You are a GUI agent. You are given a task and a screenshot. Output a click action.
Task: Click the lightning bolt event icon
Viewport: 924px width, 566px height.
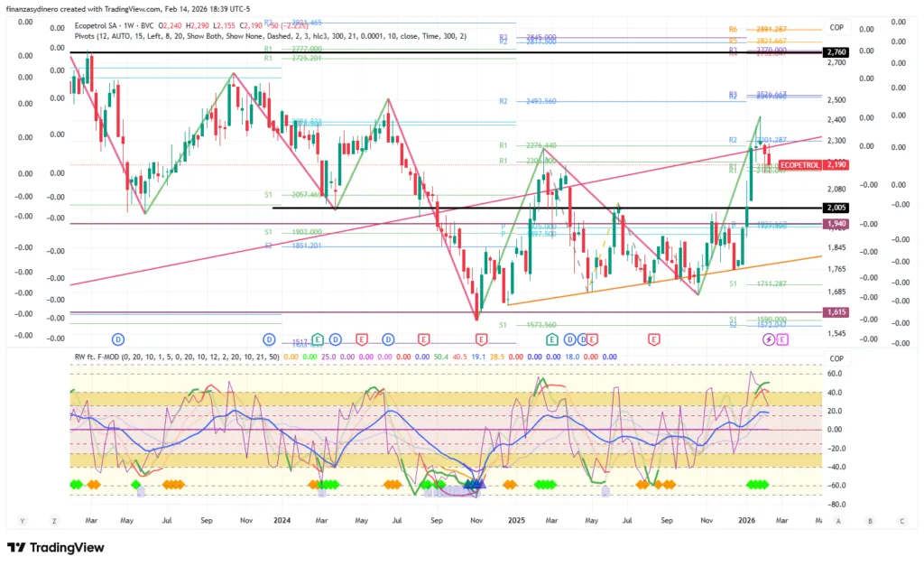769,339
